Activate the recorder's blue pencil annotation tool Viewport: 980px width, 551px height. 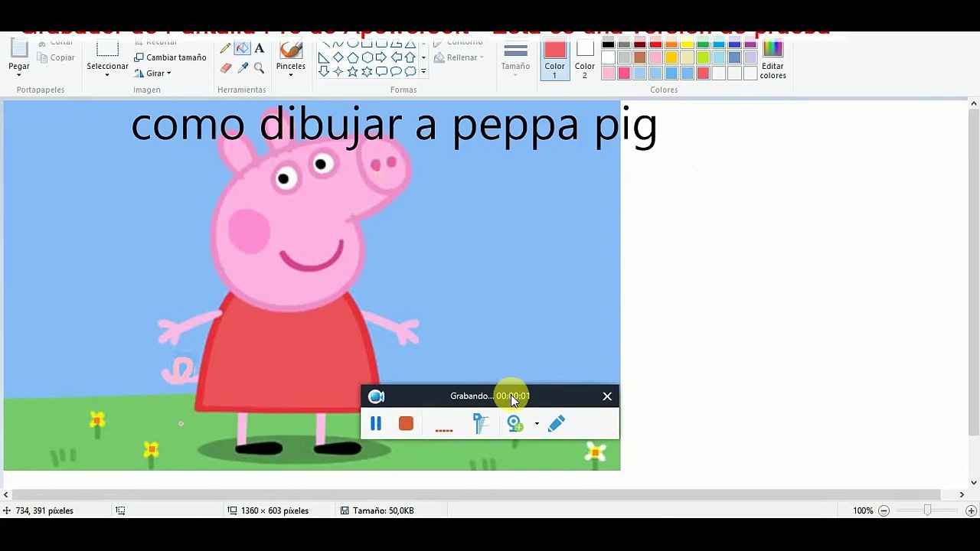pos(557,423)
